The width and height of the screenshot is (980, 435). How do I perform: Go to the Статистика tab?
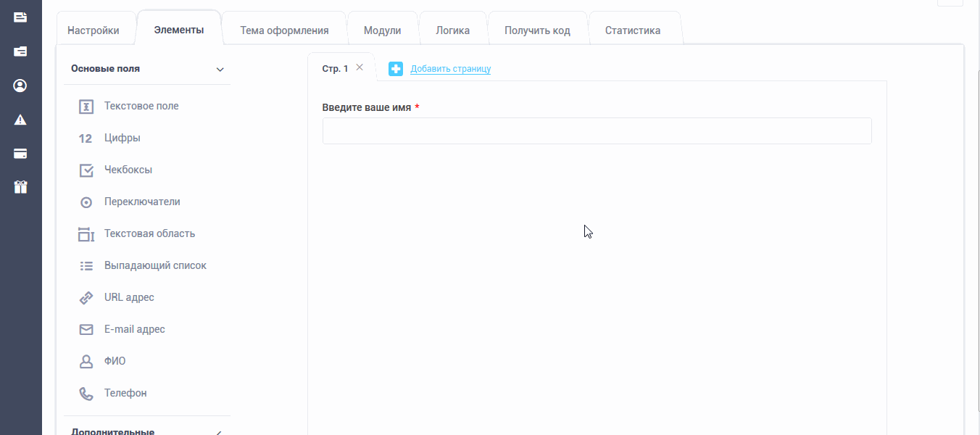(x=632, y=30)
